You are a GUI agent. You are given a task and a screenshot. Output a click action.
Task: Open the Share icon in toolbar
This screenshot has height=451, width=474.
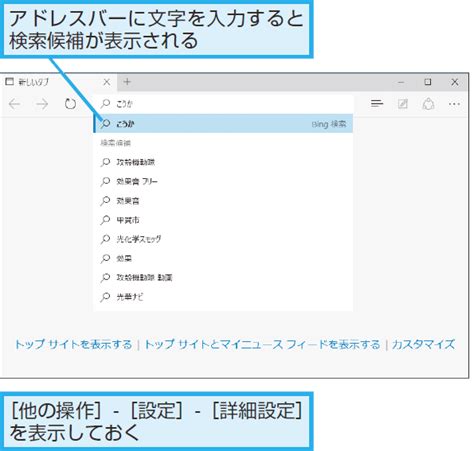pyautogui.click(x=428, y=104)
